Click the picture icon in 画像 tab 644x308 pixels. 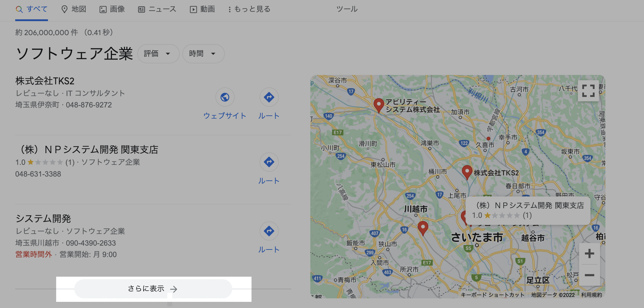[x=103, y=10]
